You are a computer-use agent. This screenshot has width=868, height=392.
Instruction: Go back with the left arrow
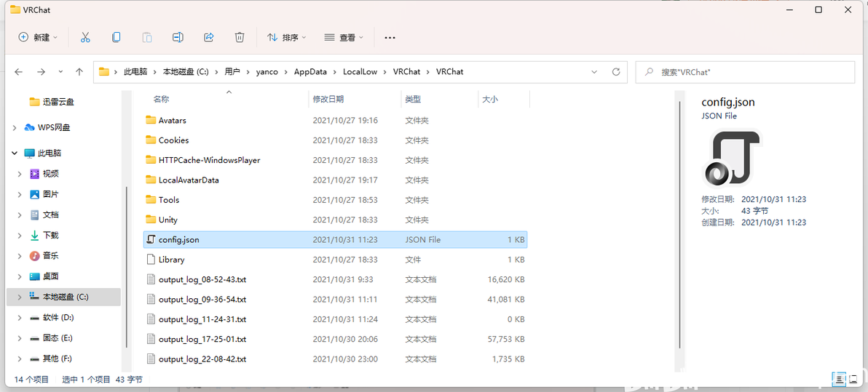[19, 72]
